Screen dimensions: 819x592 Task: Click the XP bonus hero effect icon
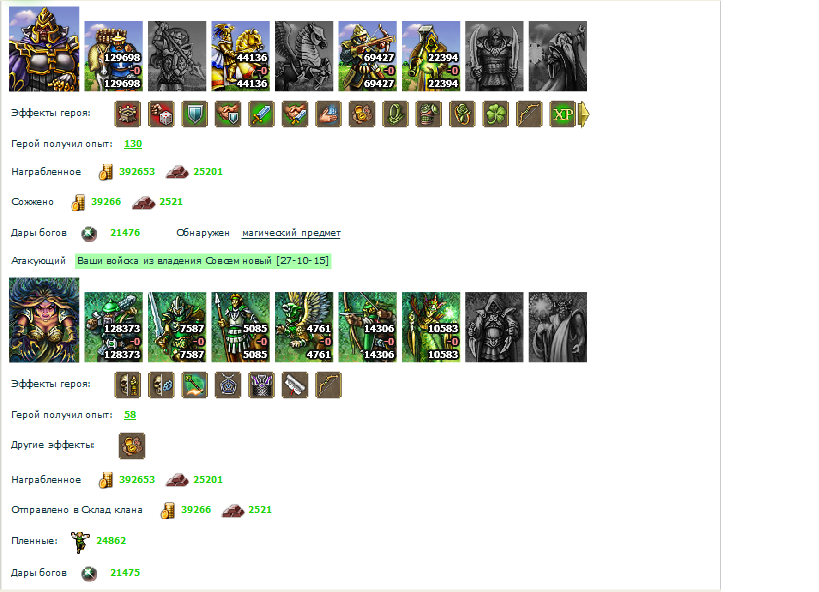pyautogui.click(x=562, y=114)
